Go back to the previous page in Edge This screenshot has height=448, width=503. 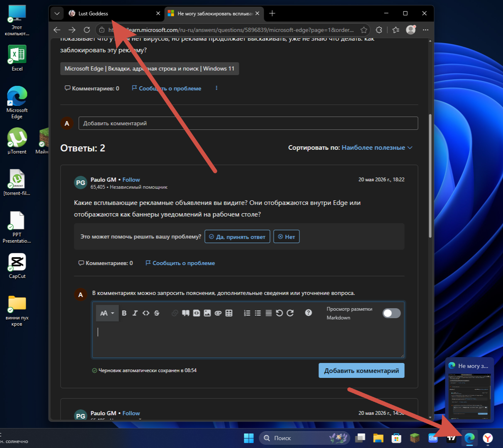click(x=57, y=30)
